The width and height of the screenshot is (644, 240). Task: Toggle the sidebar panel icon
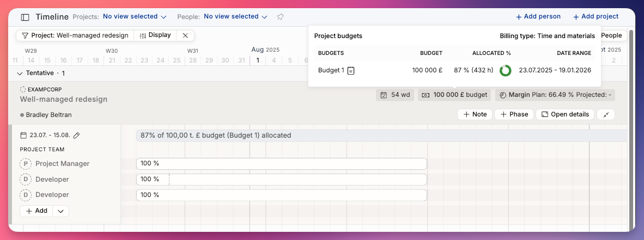click(25, 17)
